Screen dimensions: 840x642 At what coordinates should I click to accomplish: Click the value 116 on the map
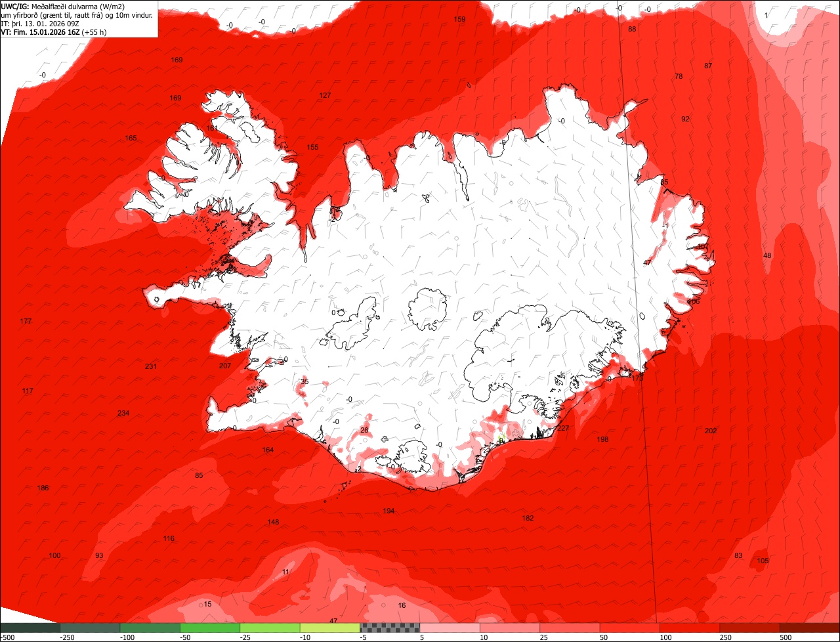point(169,538)
